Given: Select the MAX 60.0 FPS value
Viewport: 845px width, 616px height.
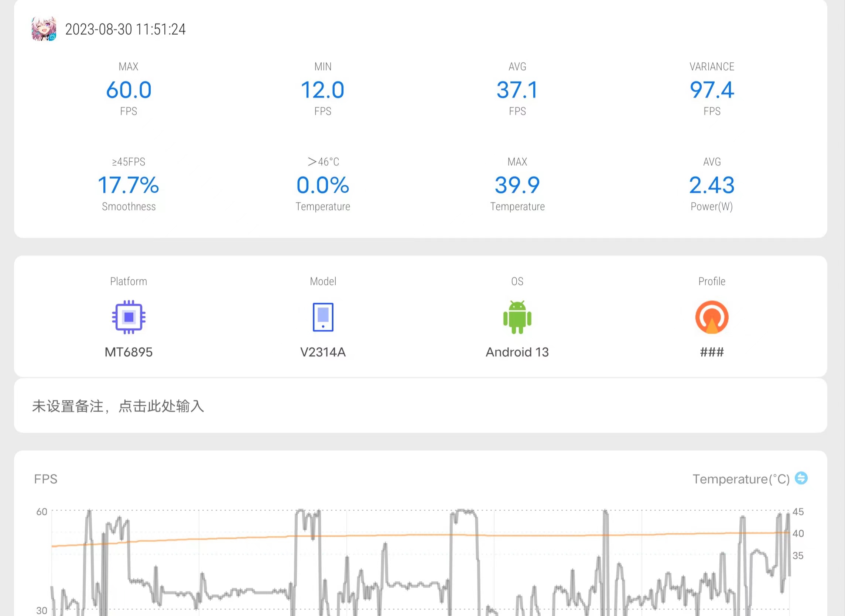Looking at the screenshot, I should (x=129, y=90).
